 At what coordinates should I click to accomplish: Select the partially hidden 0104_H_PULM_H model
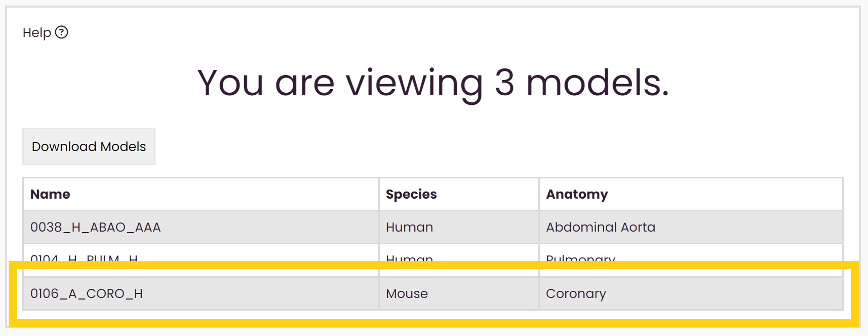pyautogui.click(x=201, y=253)
